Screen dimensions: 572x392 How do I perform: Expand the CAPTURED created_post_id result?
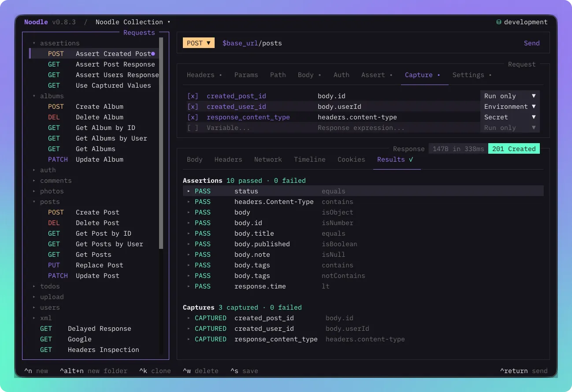point(189,318)
